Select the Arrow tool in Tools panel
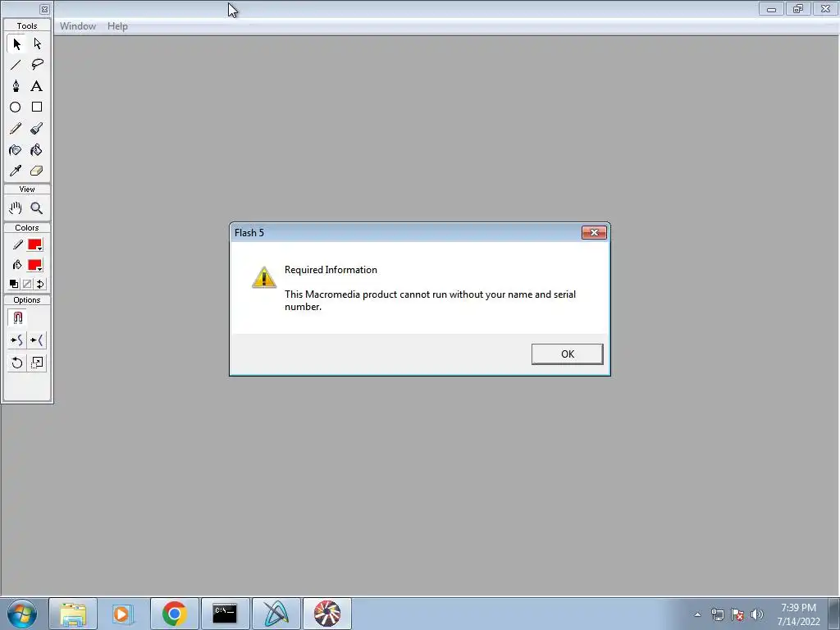 (x=16, y=44)
